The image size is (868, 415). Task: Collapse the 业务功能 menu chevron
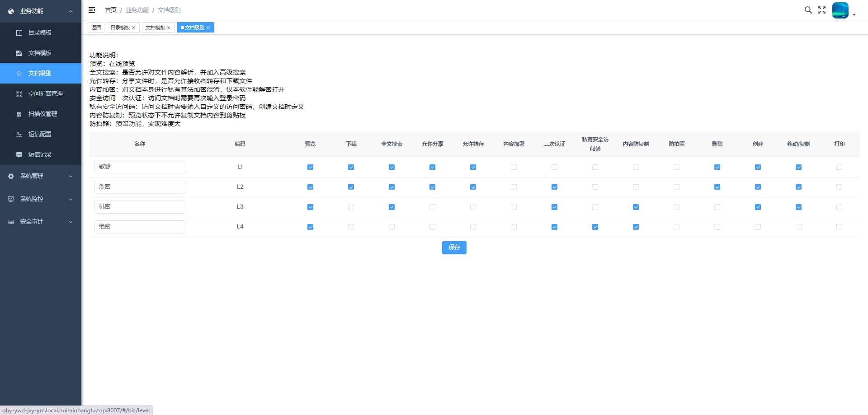click(71, 11)
